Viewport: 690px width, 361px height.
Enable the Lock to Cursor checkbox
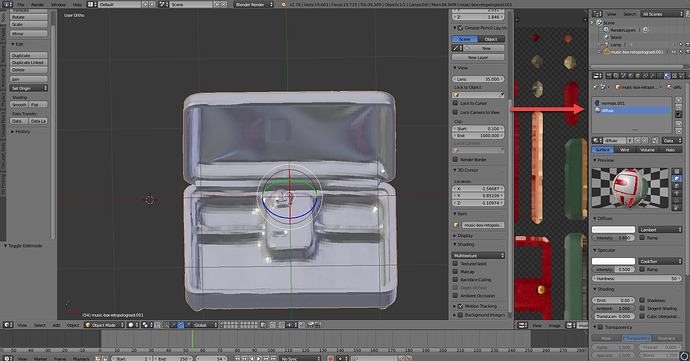click(x=455, y=103)
